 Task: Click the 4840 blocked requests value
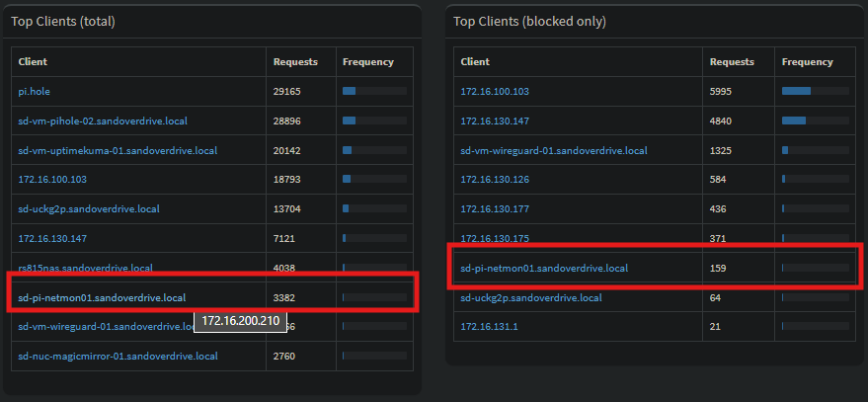click(x=721, y=121)
